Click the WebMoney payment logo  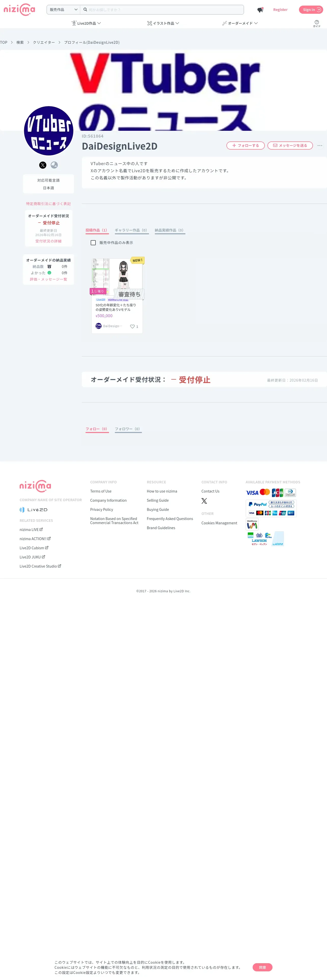(252, 524)
